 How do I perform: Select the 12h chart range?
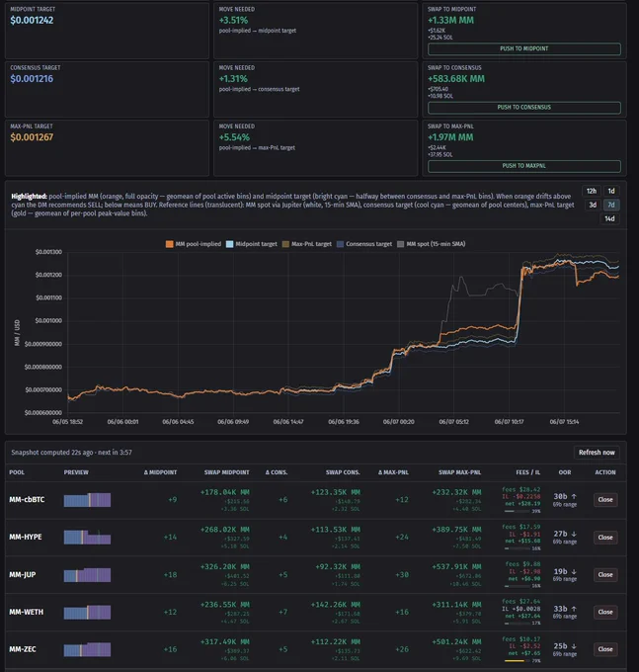tap(591, 191)
